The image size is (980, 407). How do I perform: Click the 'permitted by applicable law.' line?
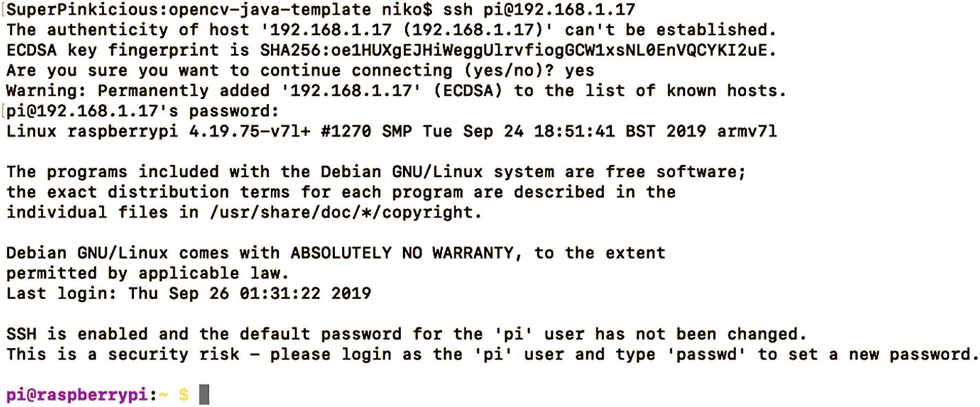(x=148, y=274)
